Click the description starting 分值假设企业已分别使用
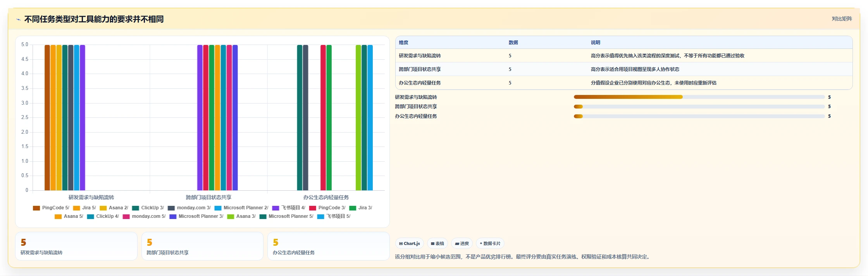 point(654,83)
